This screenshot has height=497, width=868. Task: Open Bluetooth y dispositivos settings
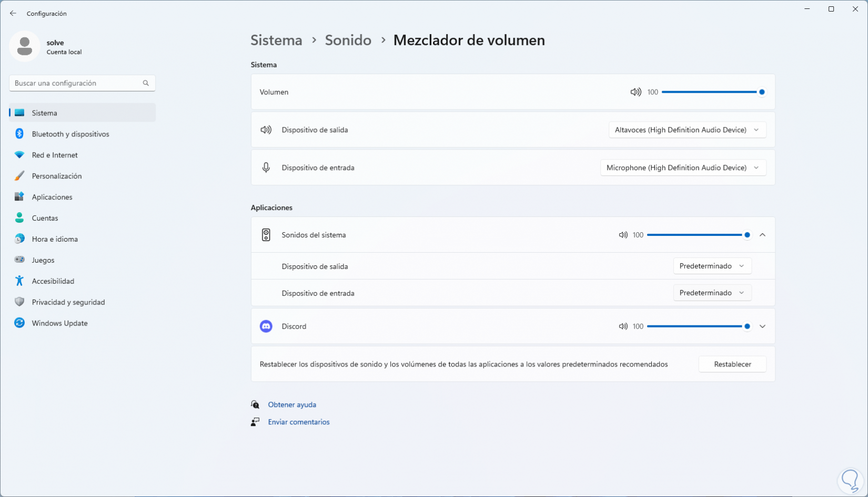click(70, 134)
